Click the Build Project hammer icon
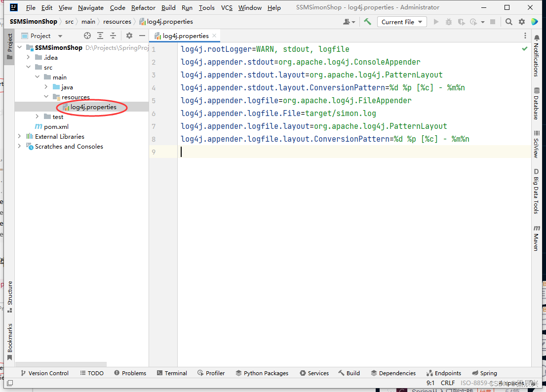 [367, 22]
